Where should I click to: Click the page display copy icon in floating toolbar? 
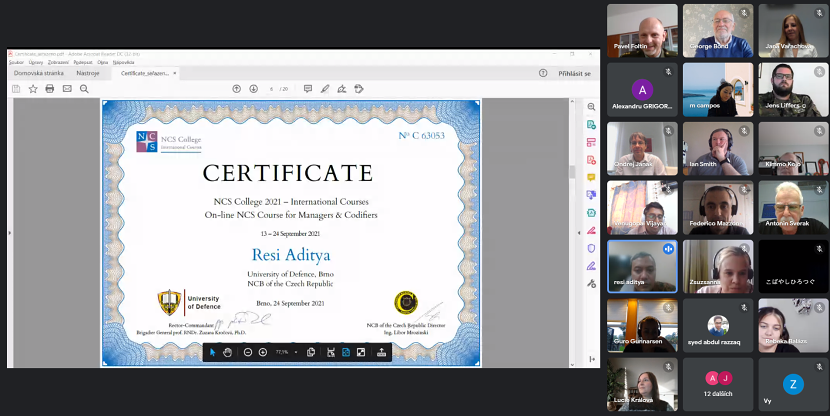[x=311, y=352]
